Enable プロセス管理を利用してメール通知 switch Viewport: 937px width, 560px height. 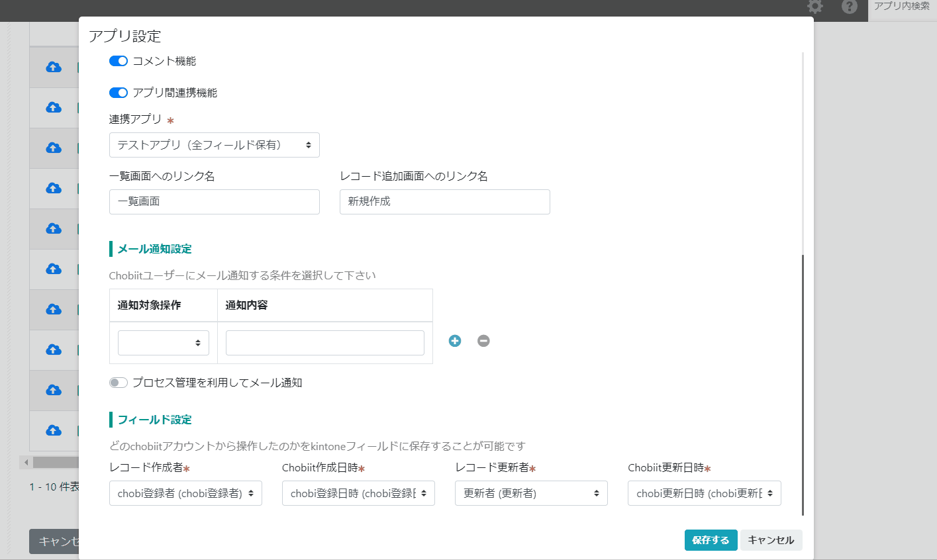119,383
